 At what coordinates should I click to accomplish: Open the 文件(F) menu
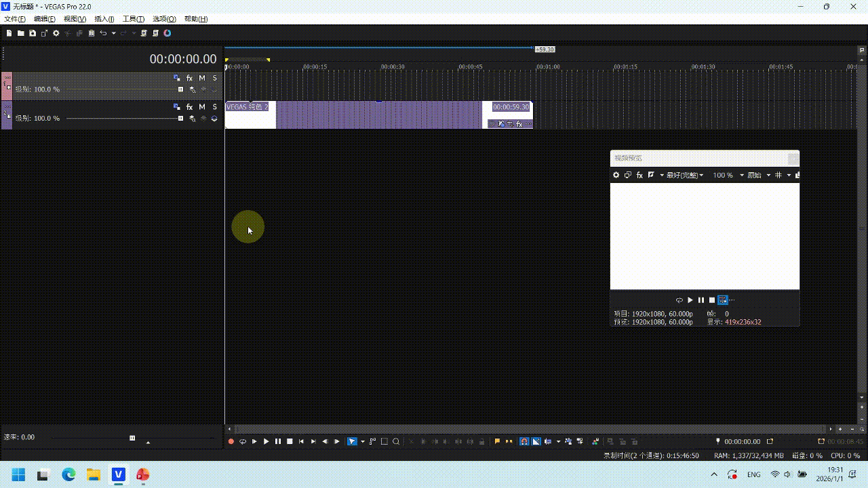click(15, 19)
